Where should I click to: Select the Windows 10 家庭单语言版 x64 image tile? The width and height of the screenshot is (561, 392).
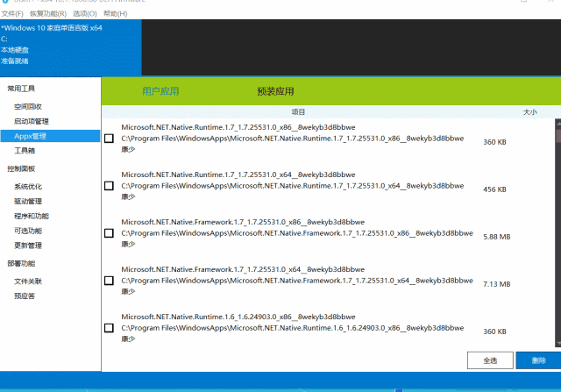71,47
